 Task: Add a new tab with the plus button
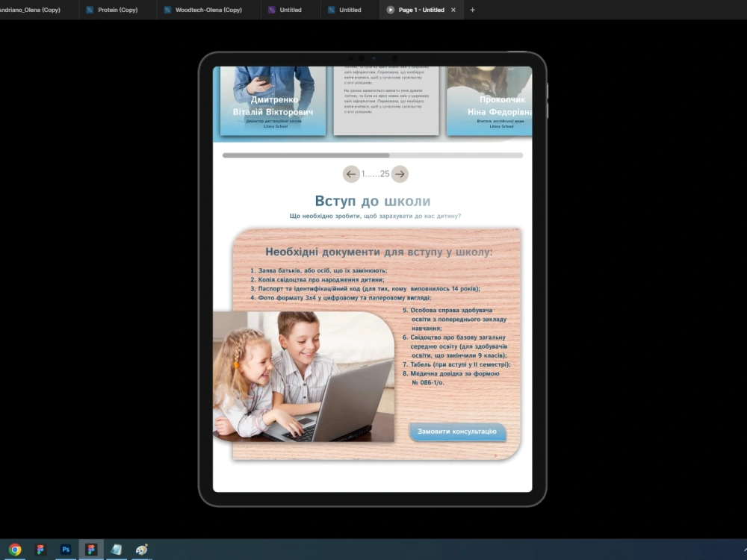472,10
